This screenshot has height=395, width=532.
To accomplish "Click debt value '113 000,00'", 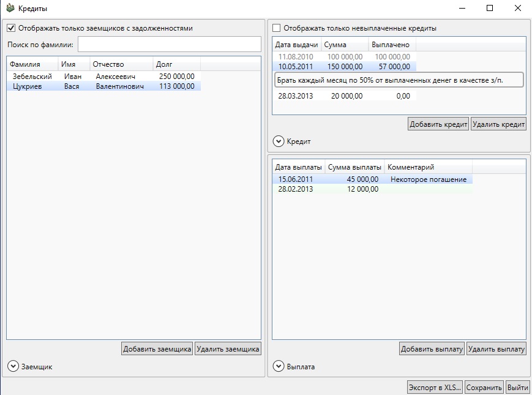I will coord(177,86).
